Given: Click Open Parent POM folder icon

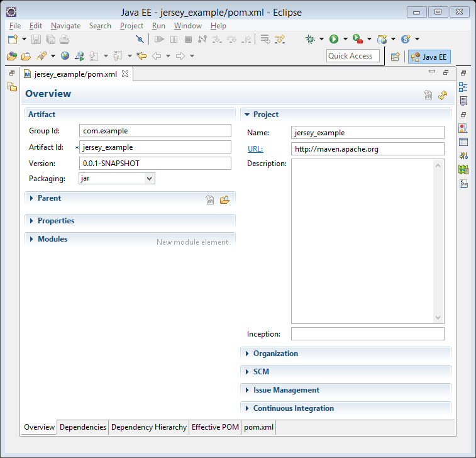Looking at the screenshot, I should (224, 199).
